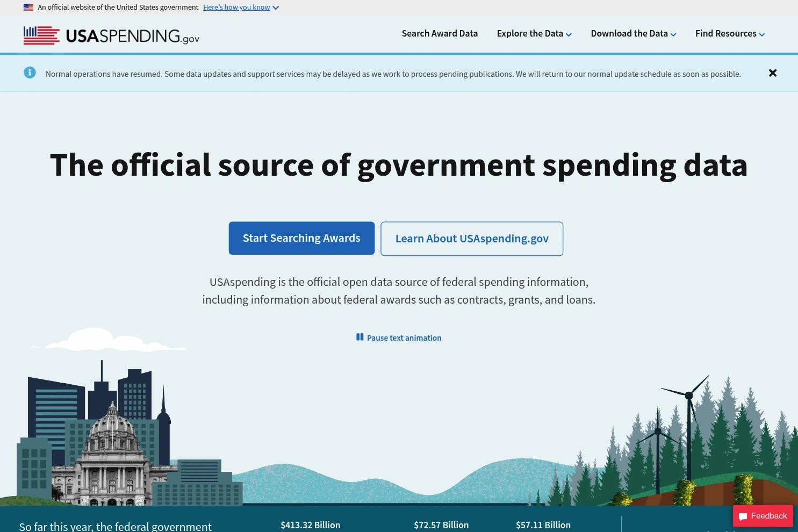The width and height of the screenshot is (798, 532).
Task: Click the official website banner text
Action: coord(118,8)
